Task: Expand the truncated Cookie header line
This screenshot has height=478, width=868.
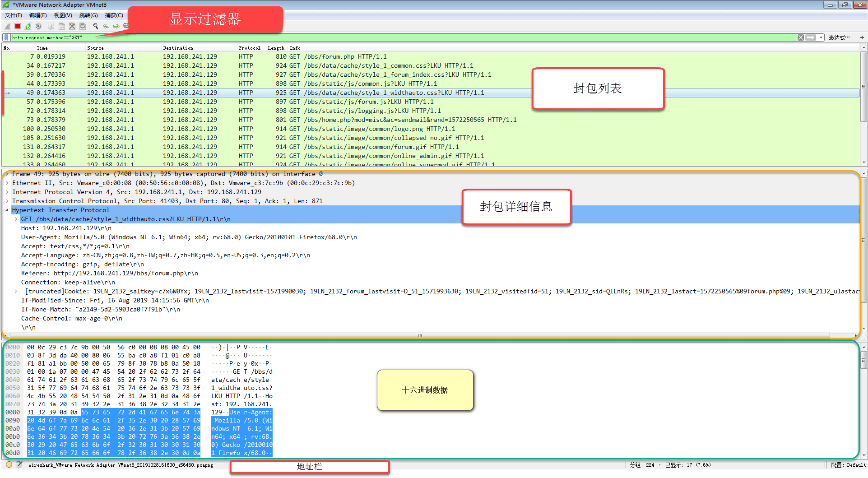Action: [16, 292]
